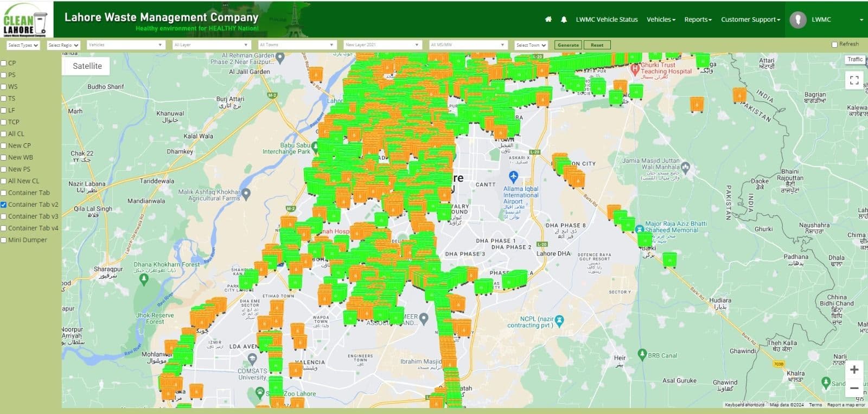This screenshot has height=414, width=868.
Task: Open the Customer Support menu
Action: [750, 20]
